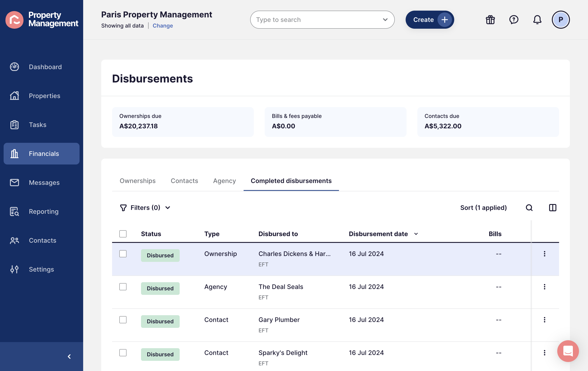Click the Create button

tap(430, 19)
